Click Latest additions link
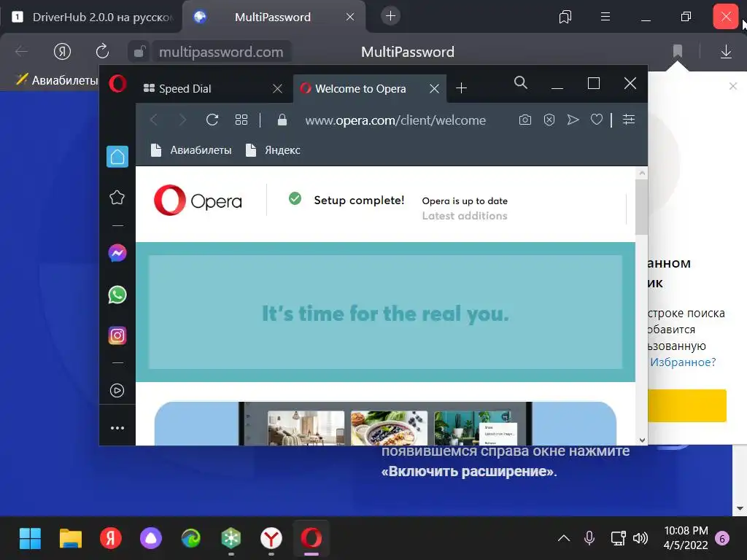 pos(465,216)
